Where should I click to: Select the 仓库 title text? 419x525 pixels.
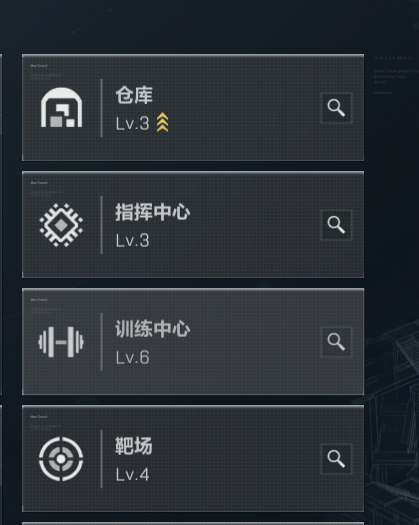134,95
